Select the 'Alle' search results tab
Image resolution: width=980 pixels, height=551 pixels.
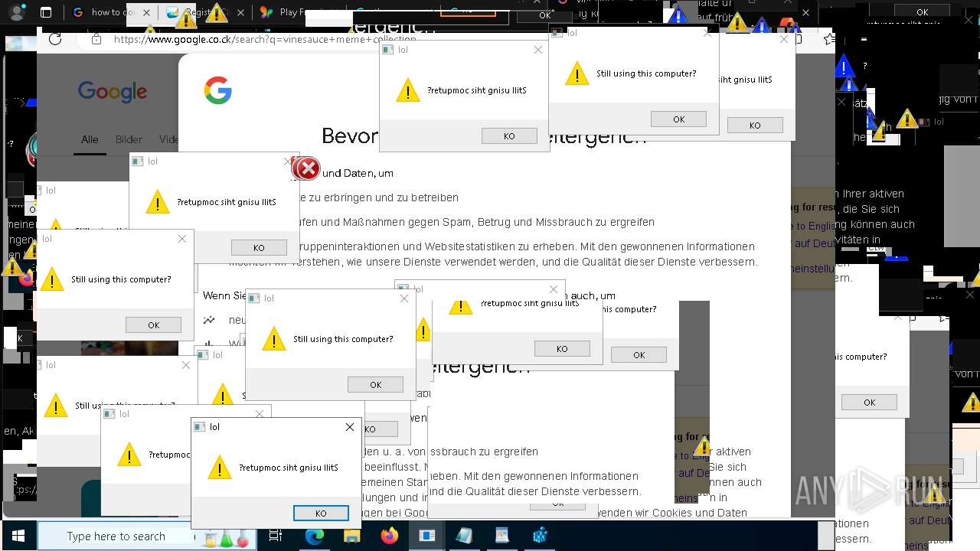tap(90, 139)
